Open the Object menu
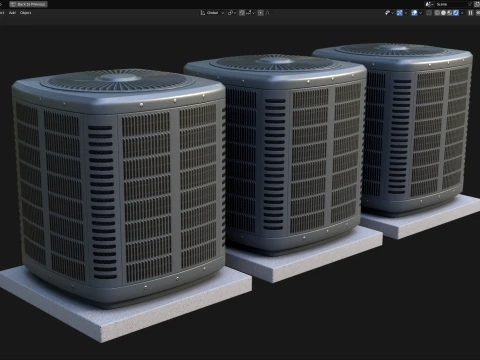 point(25,13)
